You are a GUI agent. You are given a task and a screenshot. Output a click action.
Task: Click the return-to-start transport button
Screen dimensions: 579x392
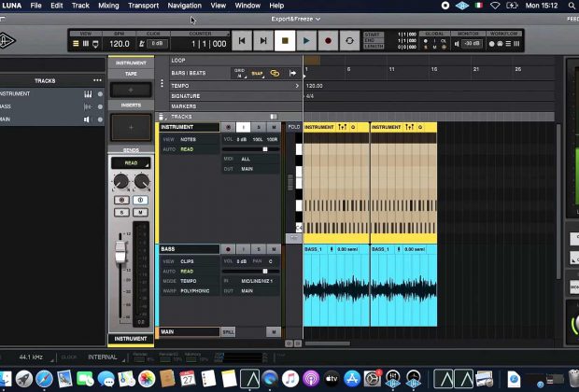pos(242,41)
